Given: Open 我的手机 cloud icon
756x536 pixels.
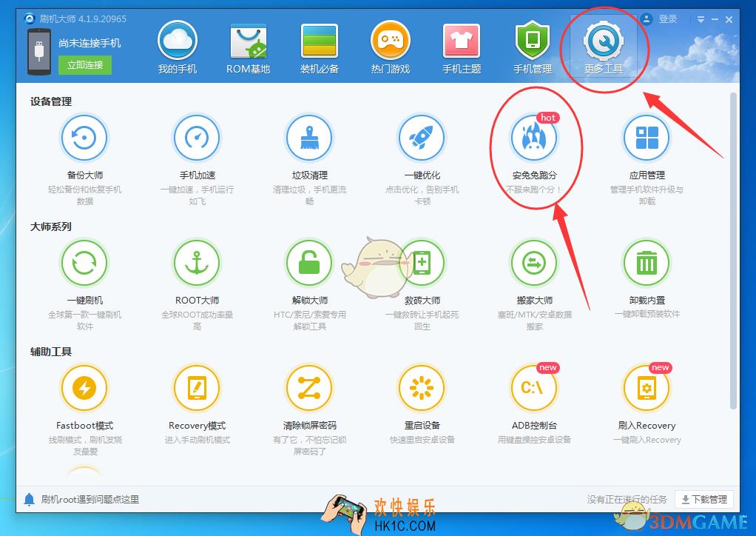Looking at the screenshot, I should 178,41.
